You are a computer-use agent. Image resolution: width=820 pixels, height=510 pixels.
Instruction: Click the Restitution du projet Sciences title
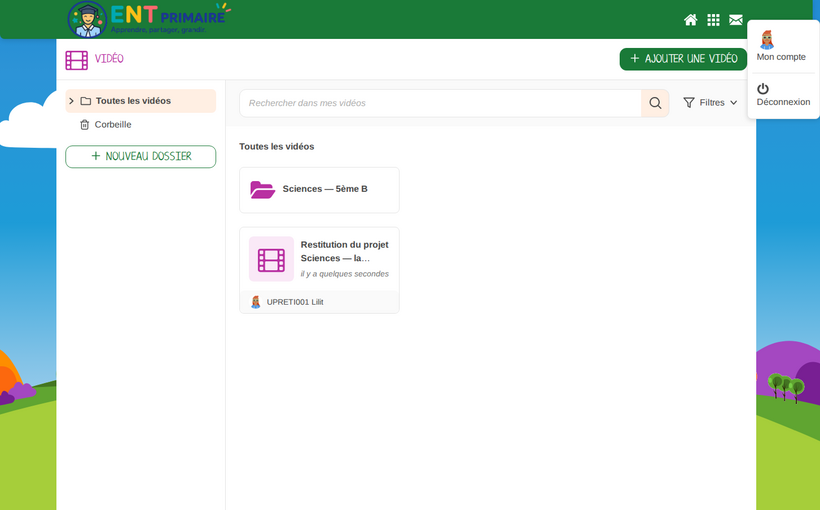(x=344, y=251)
